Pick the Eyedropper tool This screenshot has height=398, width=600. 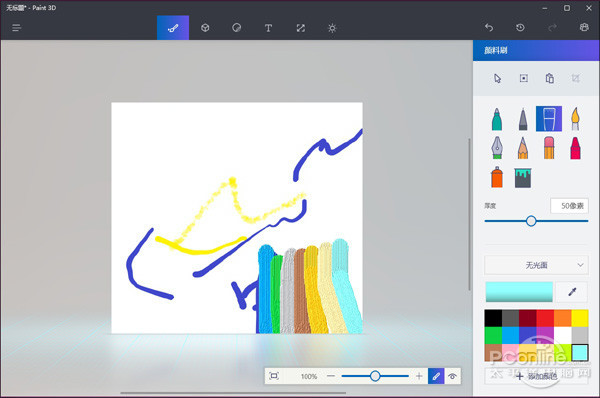pos(572,292)
